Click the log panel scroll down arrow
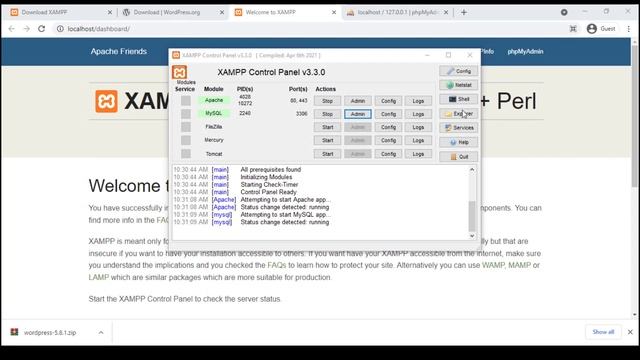Image resolution: width=640 pixels, height=360 pixels. click(x=472, y=236)
